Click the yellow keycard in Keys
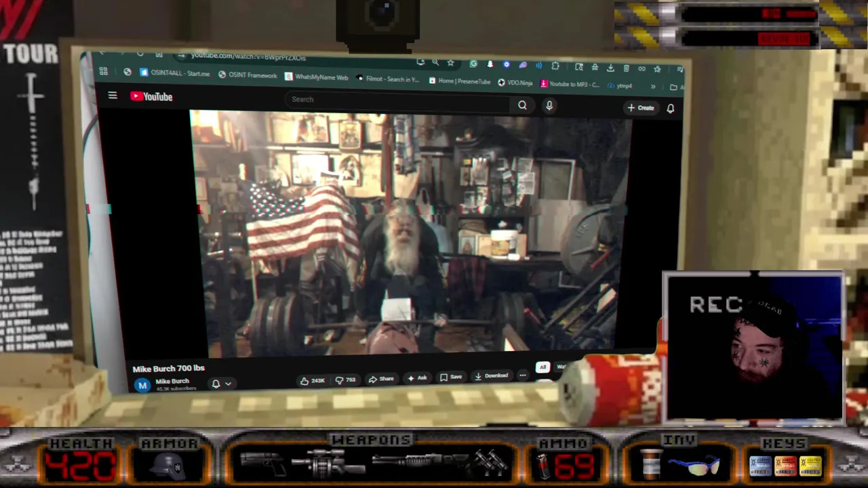 coord(810,466)
